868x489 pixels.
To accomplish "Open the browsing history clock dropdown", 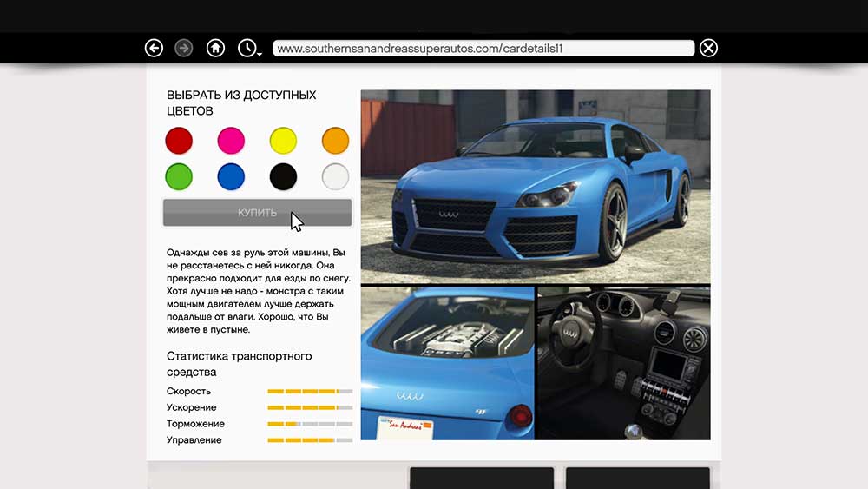I will tap(249, 48).
